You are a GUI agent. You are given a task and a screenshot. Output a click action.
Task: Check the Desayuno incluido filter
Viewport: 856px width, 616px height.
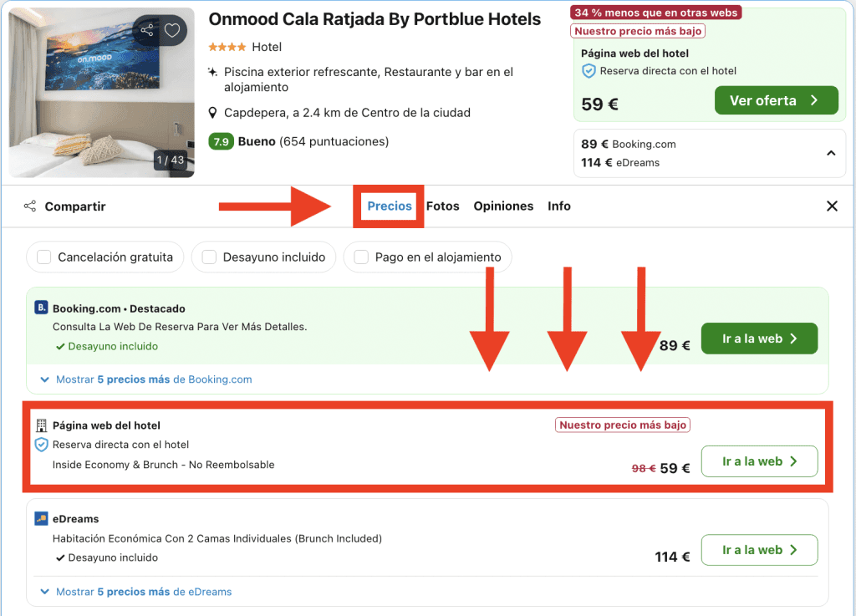[209, 257]
